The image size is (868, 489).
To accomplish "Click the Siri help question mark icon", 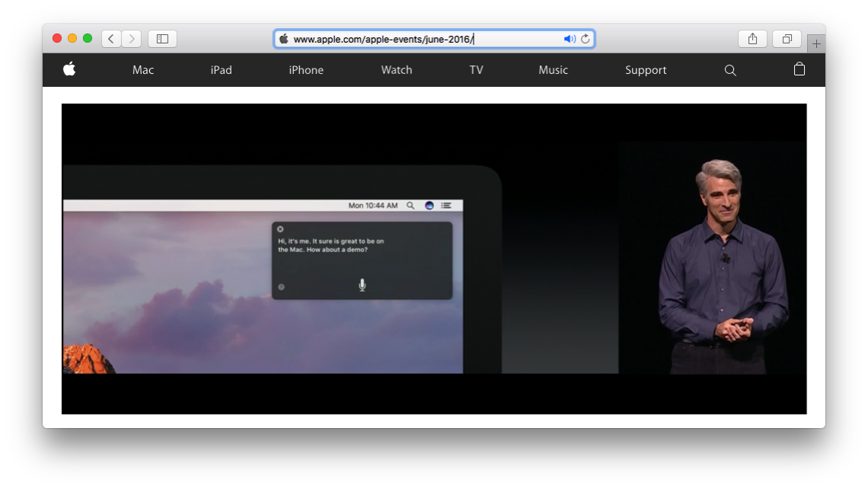I will click(281, 287).
